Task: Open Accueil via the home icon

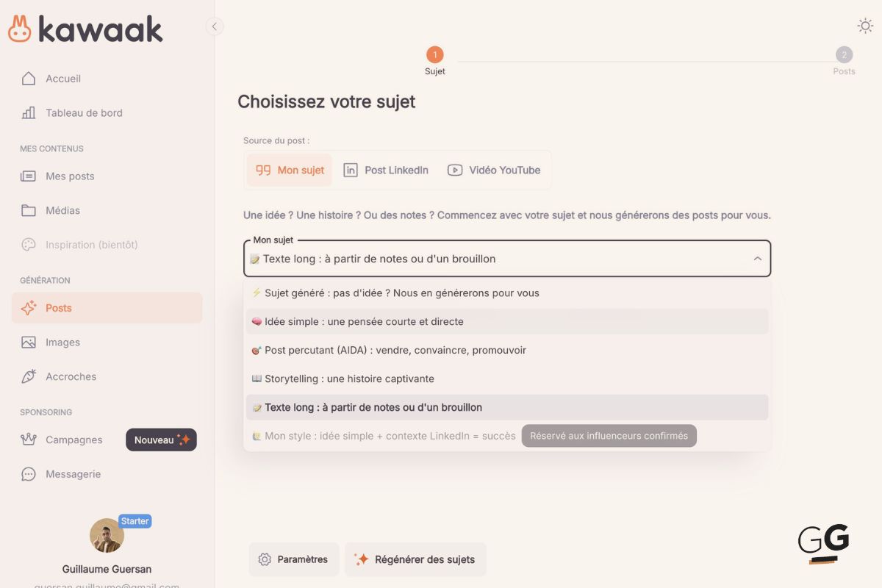Action: 28,79
